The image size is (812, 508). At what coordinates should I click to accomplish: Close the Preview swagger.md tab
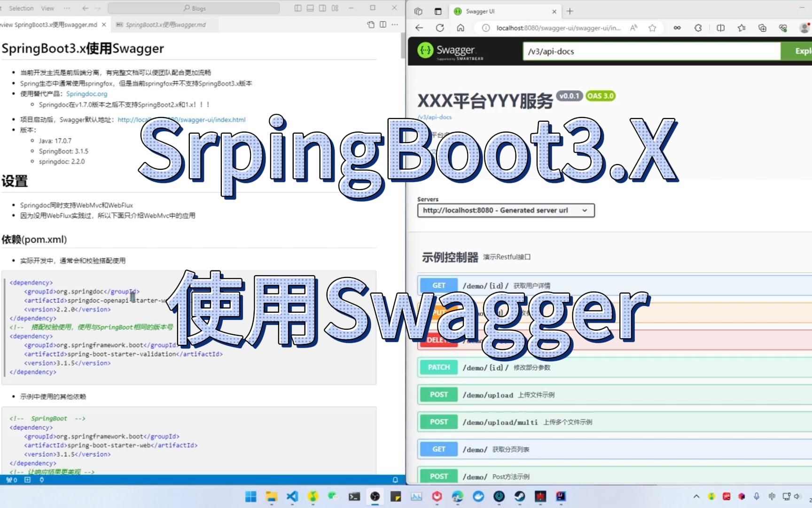tap(104, 24)
